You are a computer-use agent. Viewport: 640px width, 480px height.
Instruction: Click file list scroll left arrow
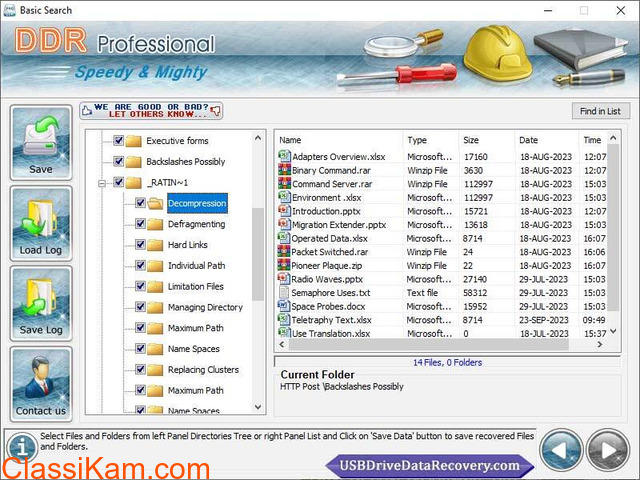pos(282,344)
